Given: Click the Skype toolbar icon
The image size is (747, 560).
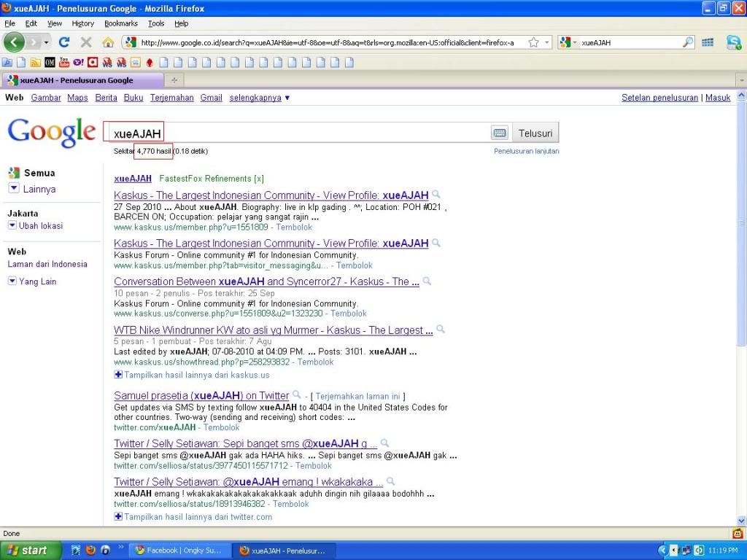Looking at the screenshot, I should [x=734, y=43].
